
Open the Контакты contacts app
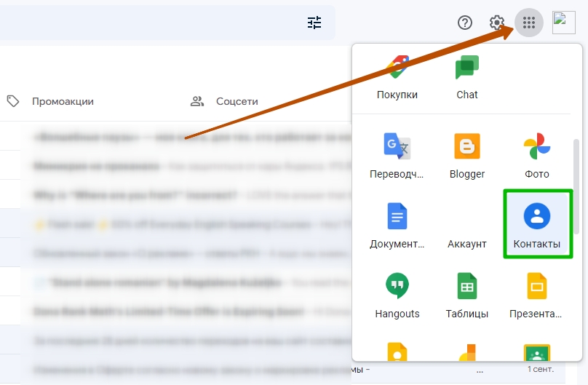point(537,224)
